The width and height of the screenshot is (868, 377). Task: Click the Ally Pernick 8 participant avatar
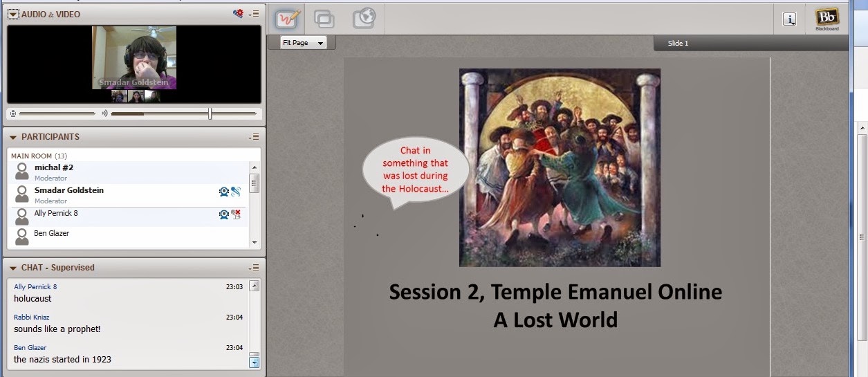22,217
